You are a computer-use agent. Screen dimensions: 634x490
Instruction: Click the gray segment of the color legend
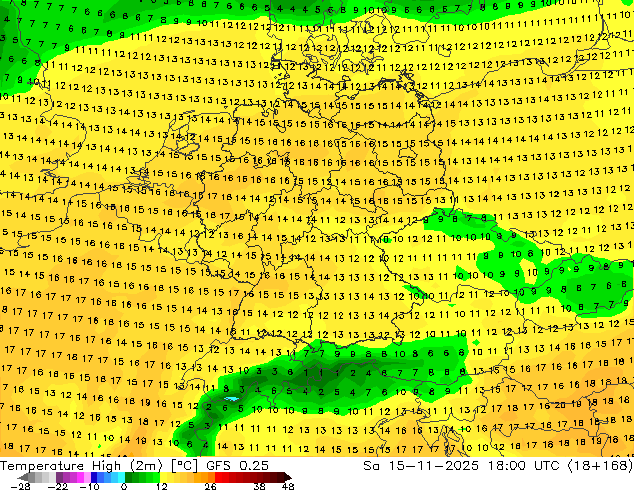coord(38,478)
